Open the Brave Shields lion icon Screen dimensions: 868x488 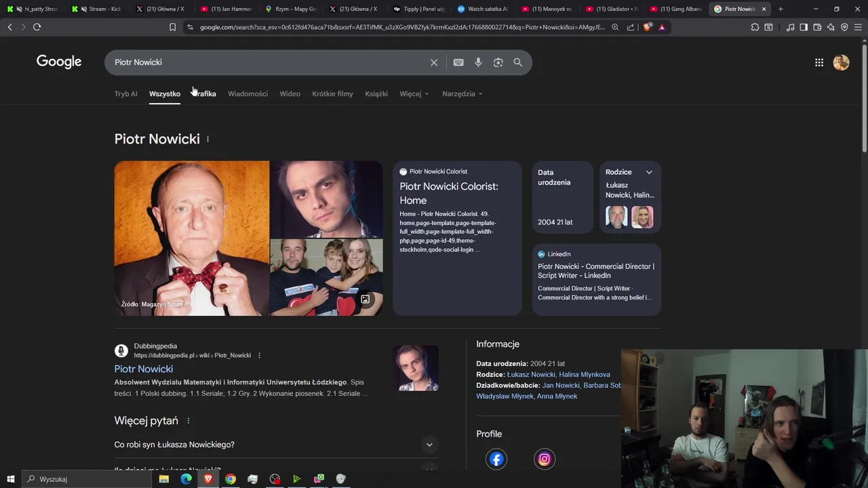tap(647, 27)
